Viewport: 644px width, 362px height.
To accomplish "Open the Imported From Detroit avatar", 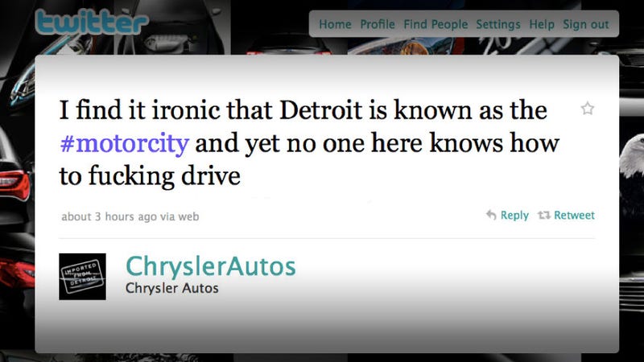I will tap(83, 276).
